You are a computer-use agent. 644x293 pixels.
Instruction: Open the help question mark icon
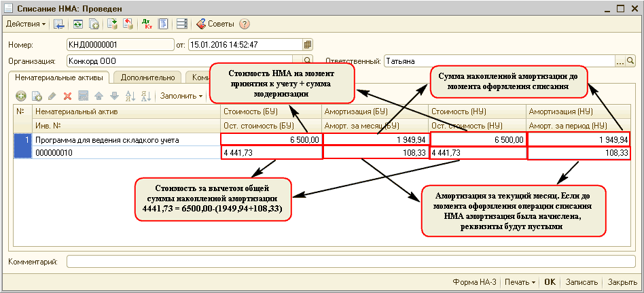pos(245,24)
